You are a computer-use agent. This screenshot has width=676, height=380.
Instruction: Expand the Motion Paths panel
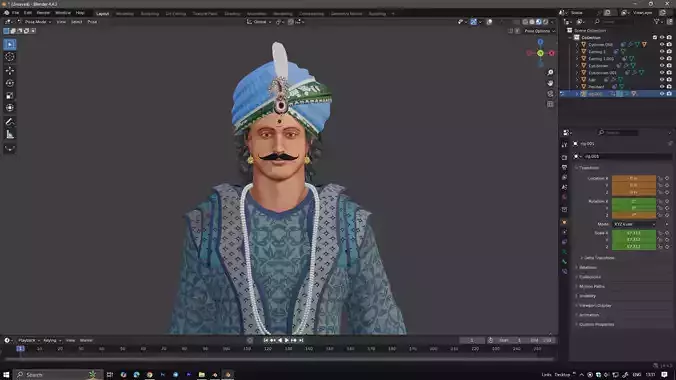pos(591,286)
